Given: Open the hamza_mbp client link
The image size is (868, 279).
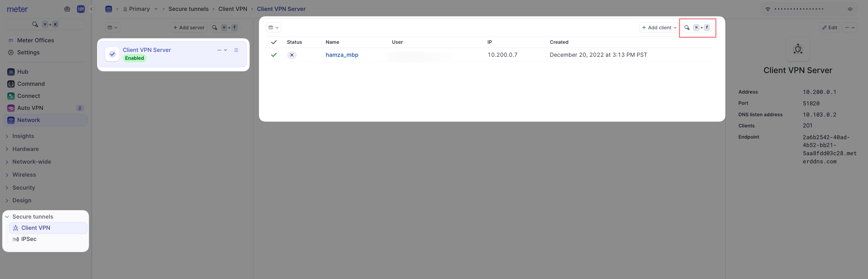Looking at the screenshot, I should click(x=342, y=55).
